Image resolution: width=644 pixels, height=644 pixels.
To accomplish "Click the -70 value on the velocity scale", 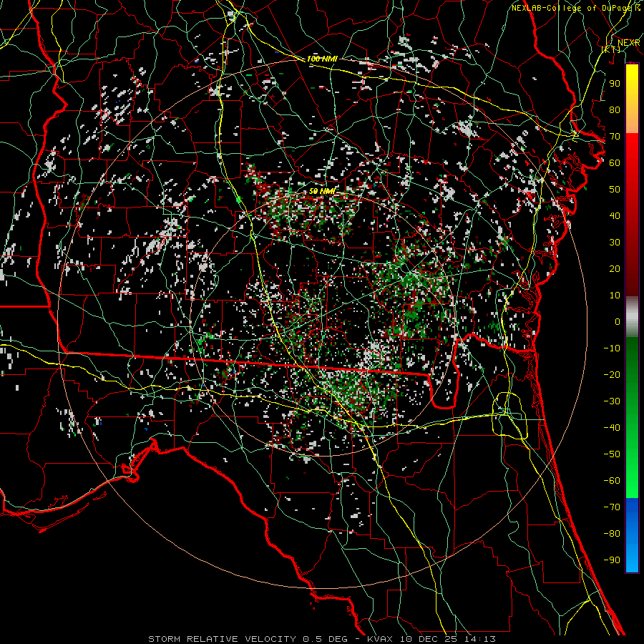I will pyautogui.click(x=612, y=507).
